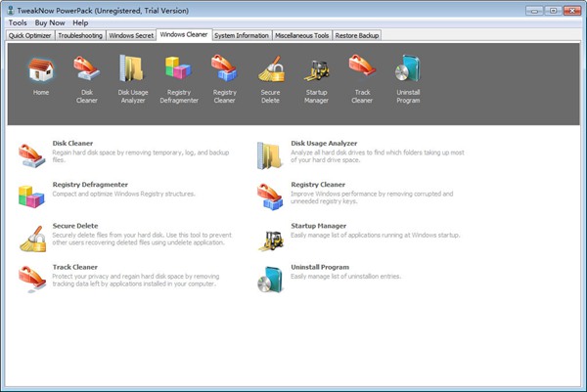Open the Track Cleaner heading link

point(75,267)
